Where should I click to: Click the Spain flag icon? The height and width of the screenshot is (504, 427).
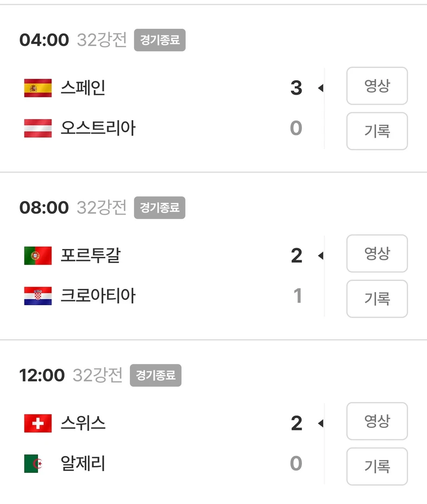(38, 88)
